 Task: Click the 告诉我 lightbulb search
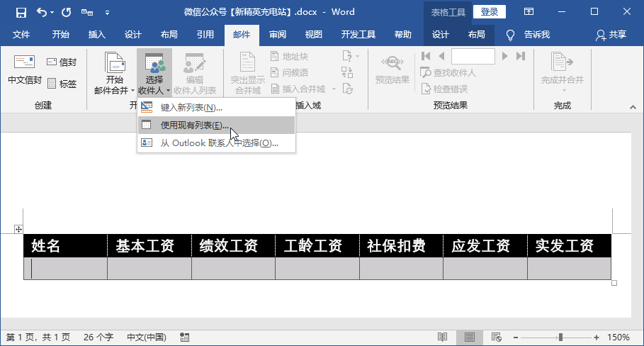(x=528, y=35)
